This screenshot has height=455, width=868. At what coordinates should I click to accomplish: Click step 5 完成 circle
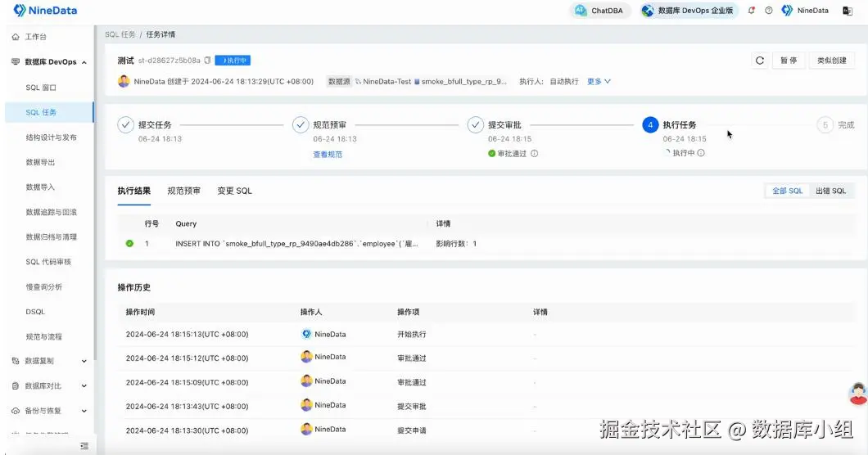[825, 125]
